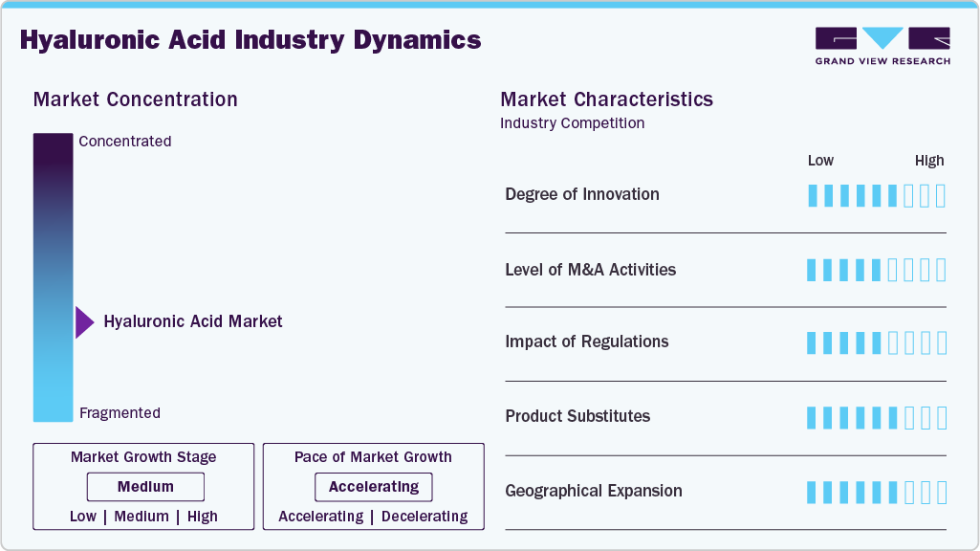
Task: Click the Market Characteristics heading
Action: coord(606,99)
